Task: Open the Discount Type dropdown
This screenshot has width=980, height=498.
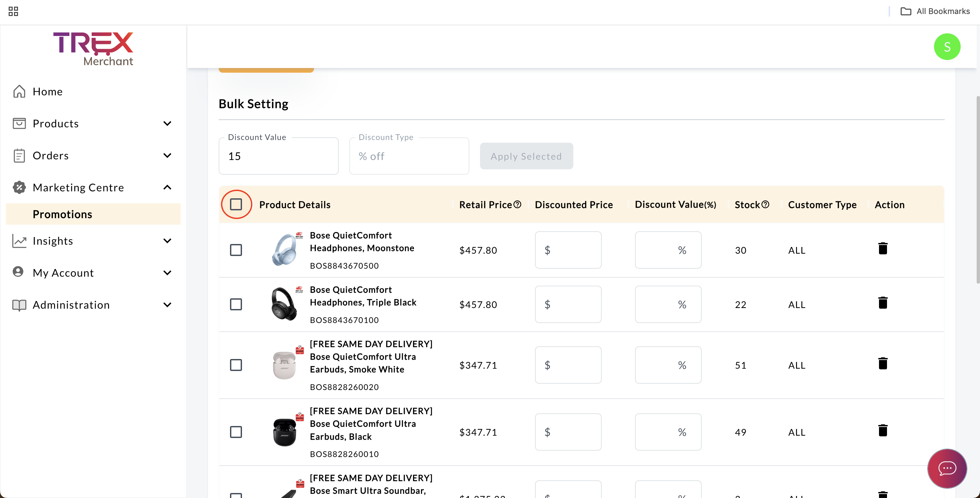Action: pyautogui.click(x=409, y=156)
